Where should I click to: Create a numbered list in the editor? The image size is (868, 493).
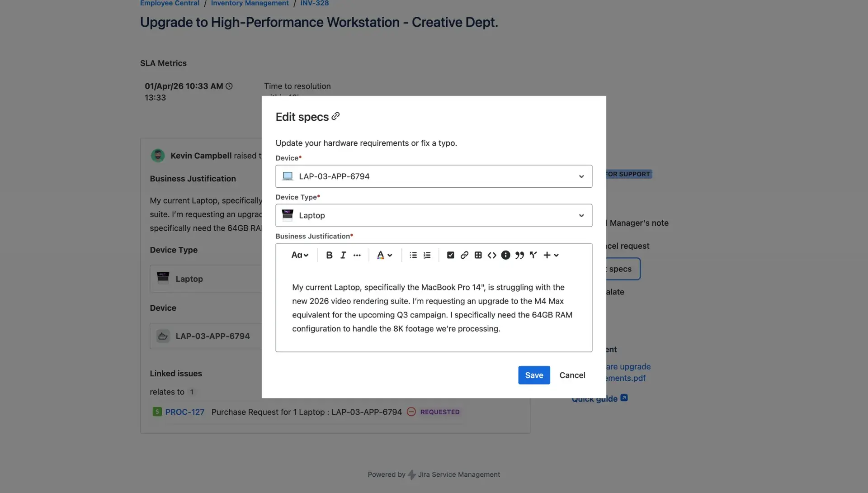[427, 255]
